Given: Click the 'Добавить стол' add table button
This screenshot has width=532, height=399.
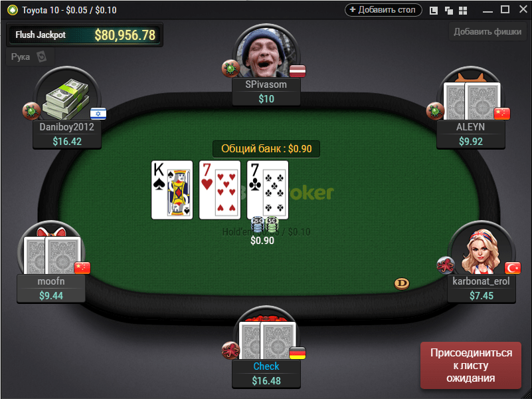Looking at the screenshot, I should click(x=383, y=10).
